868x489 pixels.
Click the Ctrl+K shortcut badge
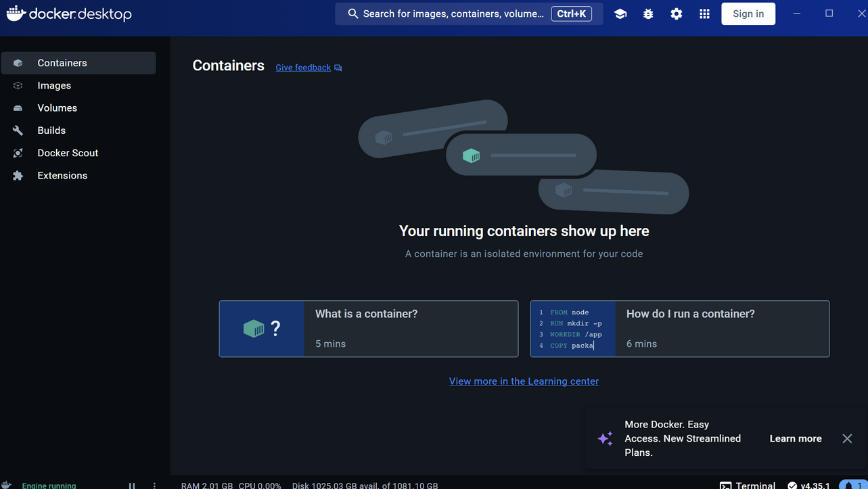[x=572, y=14]
